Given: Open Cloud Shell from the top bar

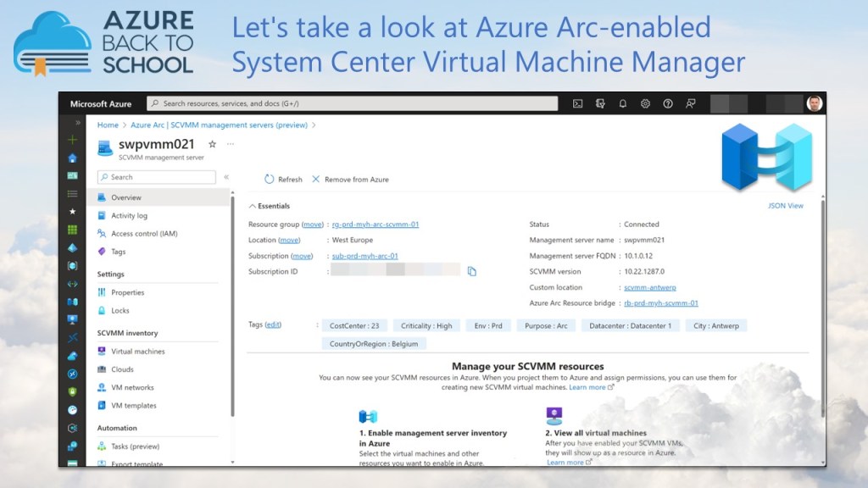Looking at the screenshot, I should pos(577,103).
